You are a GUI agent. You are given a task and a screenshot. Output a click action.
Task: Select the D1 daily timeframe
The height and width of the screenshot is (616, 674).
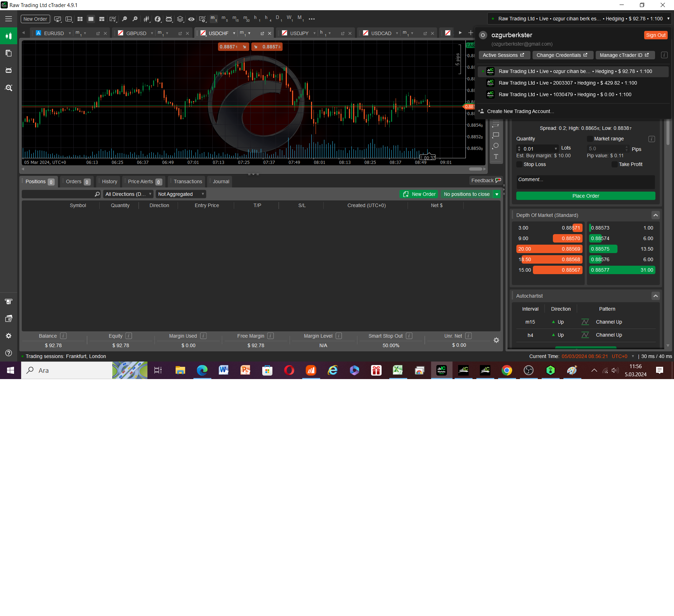click(x=279, y=18)
